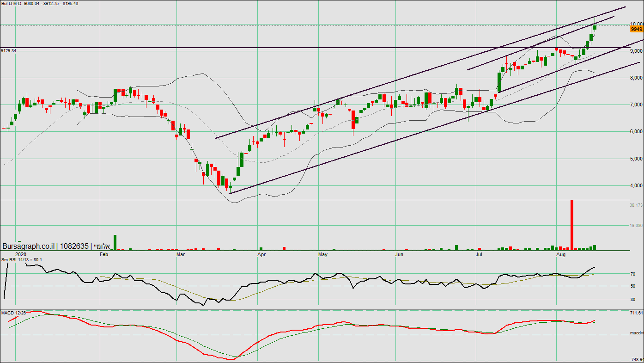The height and width of the screenshot is (363, 644).
Task: Click the tall red August volume bar
Action: pos(572,225)
